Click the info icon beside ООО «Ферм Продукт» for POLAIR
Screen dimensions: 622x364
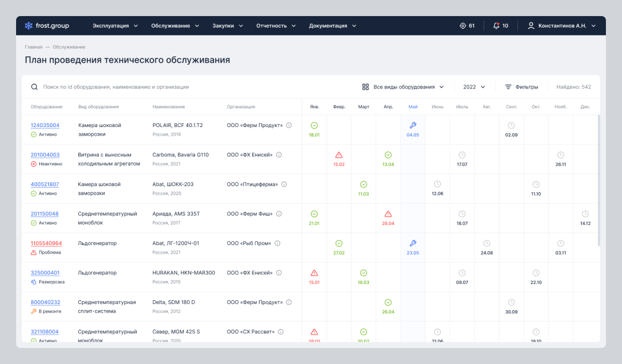coord(289,125)
